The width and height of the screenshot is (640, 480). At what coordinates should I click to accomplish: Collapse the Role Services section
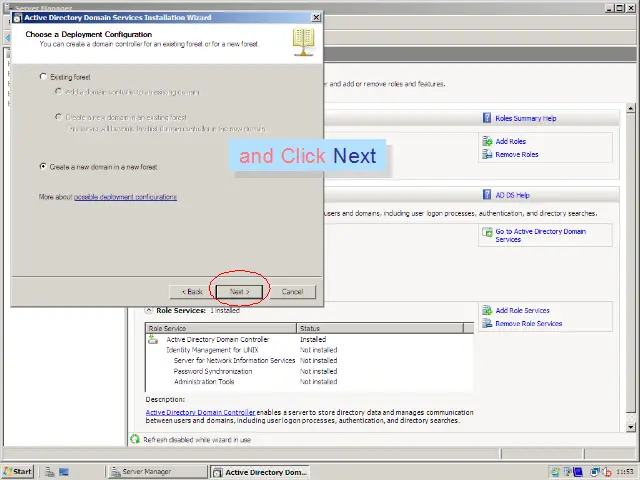[x=149, y=311]
